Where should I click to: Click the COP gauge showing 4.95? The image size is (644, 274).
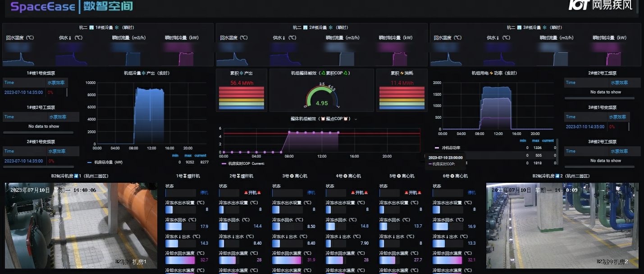click(321, 96)
